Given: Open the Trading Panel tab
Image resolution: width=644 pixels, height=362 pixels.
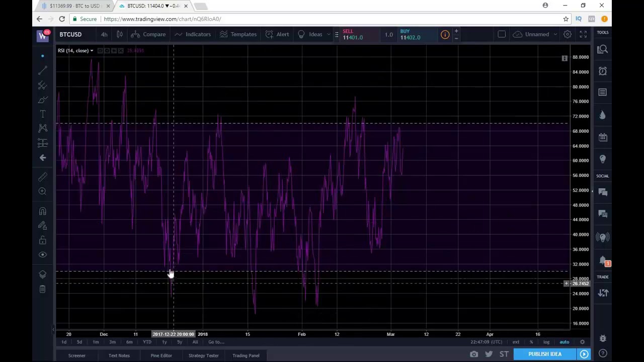Looking at the screenshot, I should (246, 355).
